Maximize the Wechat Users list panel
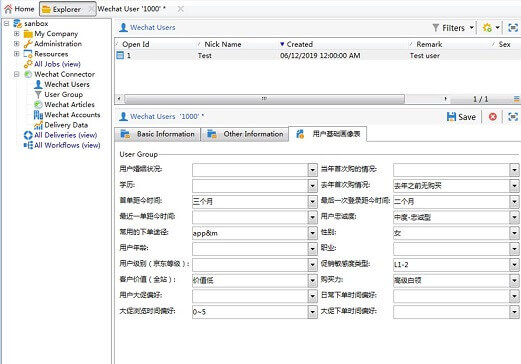 click(x=513, y=28)
